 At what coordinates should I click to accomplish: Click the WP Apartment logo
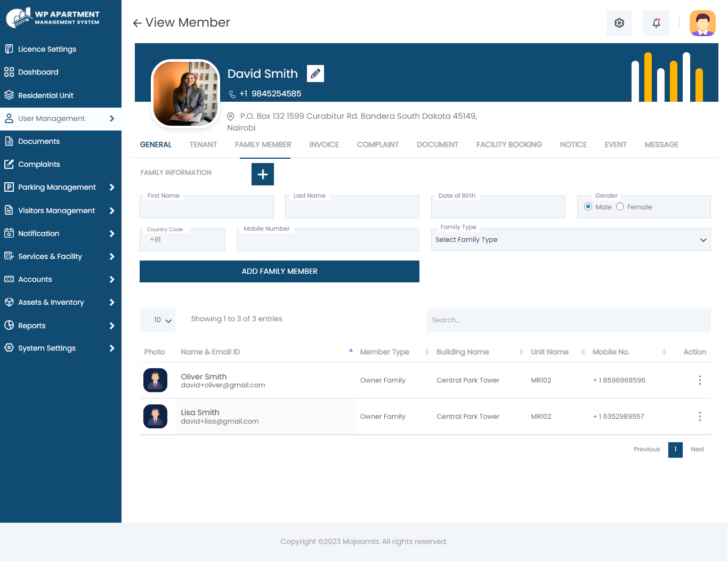click(x=53, y=18)
